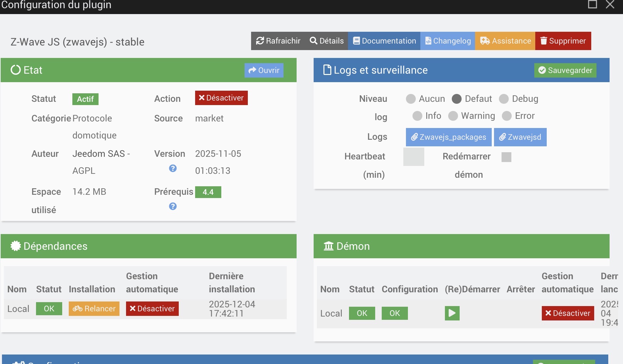
Task: Relaunch dependencies installation with Relancer
Action: pos(94,309)
